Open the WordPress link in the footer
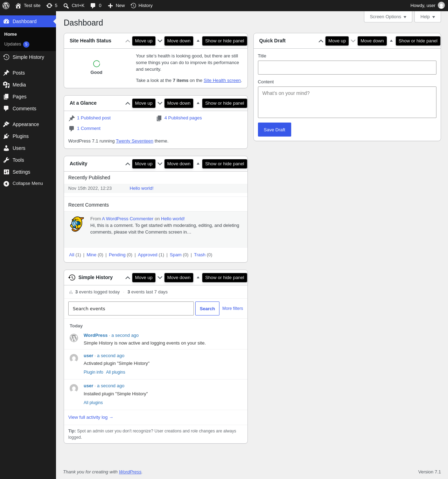The height and width of the screenshot is (479, 448). [x=130, y=472]
